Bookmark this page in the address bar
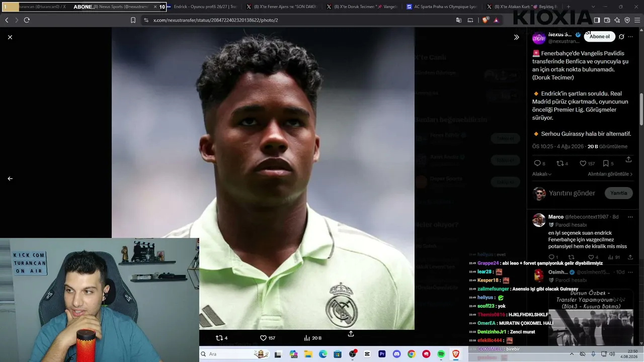 coord(133,20)
